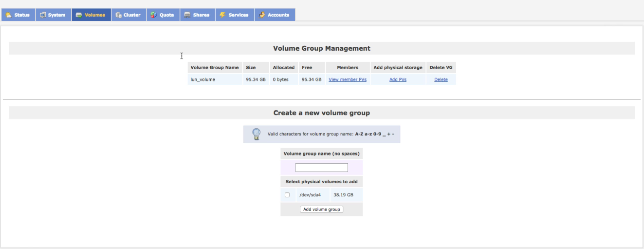Viewport: 644px width, 249px height.
Task: Click the Select physical volumes to add label
Action: 322,182
